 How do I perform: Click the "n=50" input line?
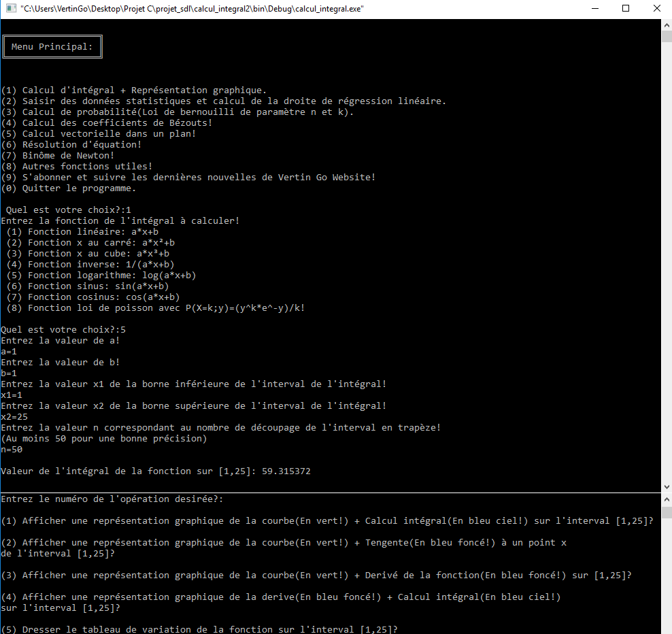coord(12,449)
